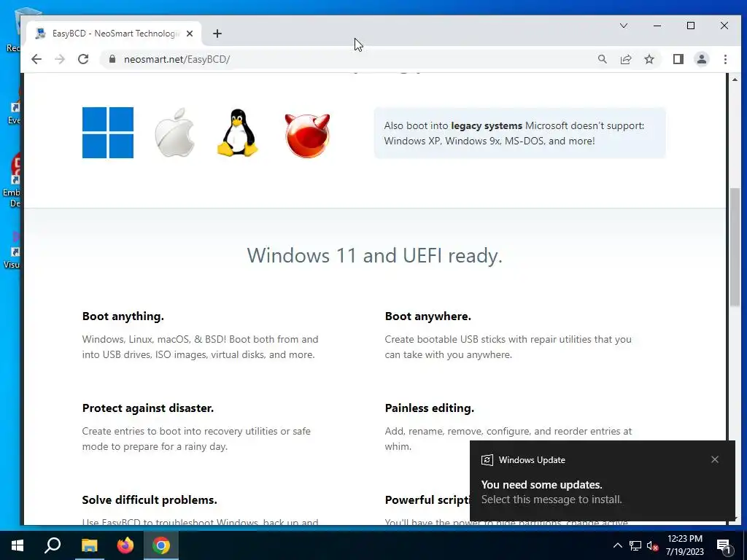
Task: Click the page's vertical scrollbar thumb
Action: (735, 248)
